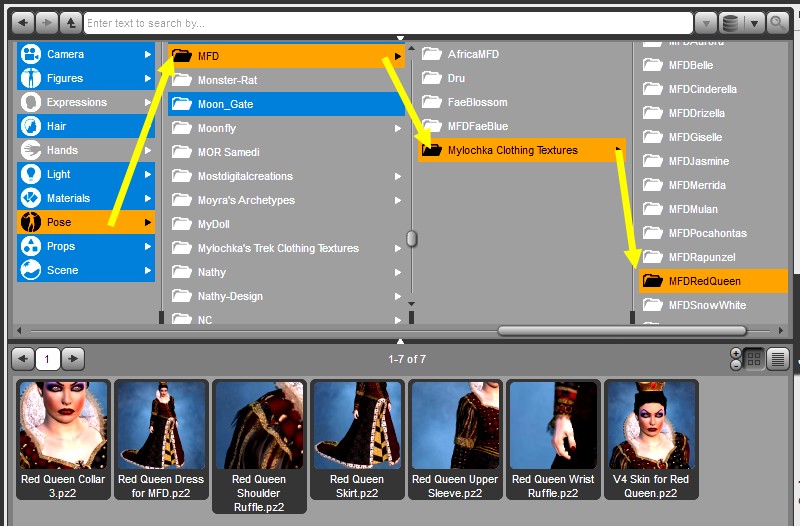Open Moyra's Archetypes folder
The height and width of the screenshot is (526, 800).
pos(286,200)
